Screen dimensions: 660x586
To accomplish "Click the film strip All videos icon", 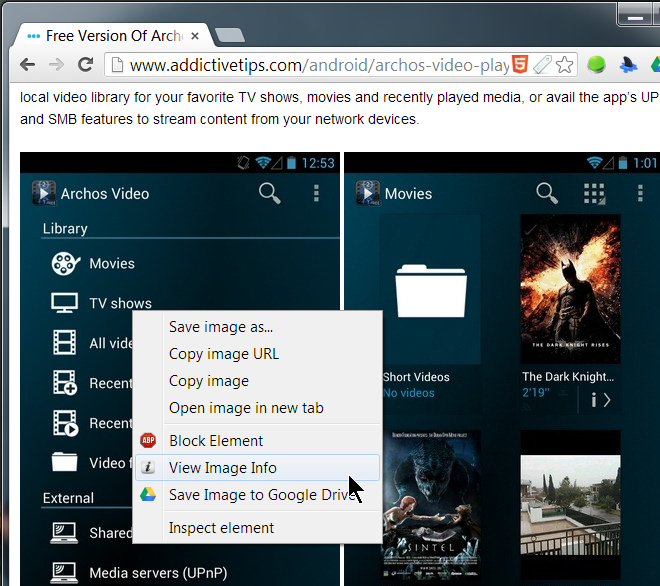I will click(x=64, y=342).
